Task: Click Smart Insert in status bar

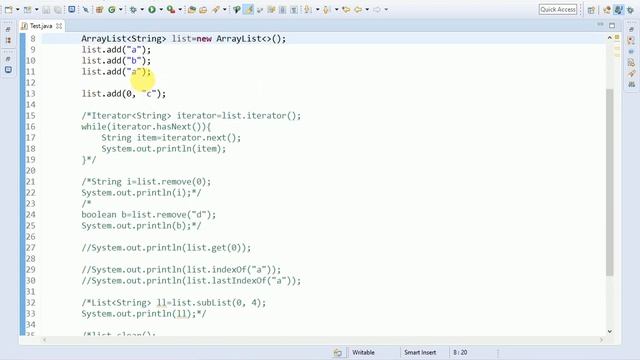Action: (x=420, y=352)
